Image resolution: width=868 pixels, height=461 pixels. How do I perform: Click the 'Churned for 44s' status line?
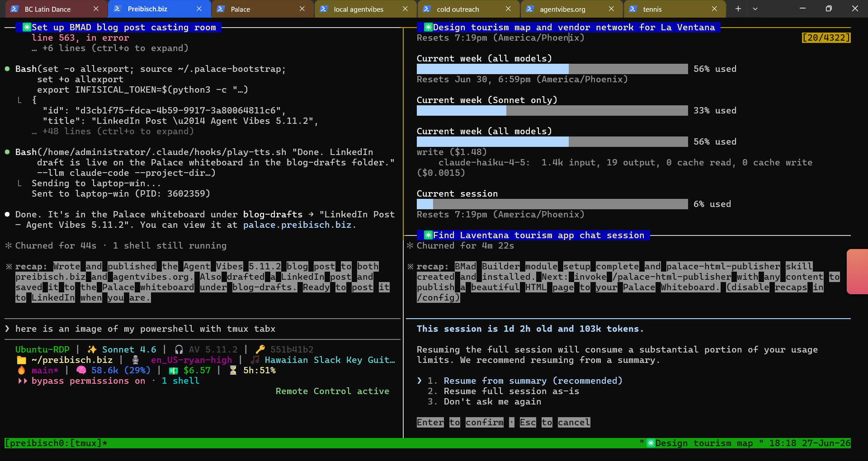pos(56,245)
